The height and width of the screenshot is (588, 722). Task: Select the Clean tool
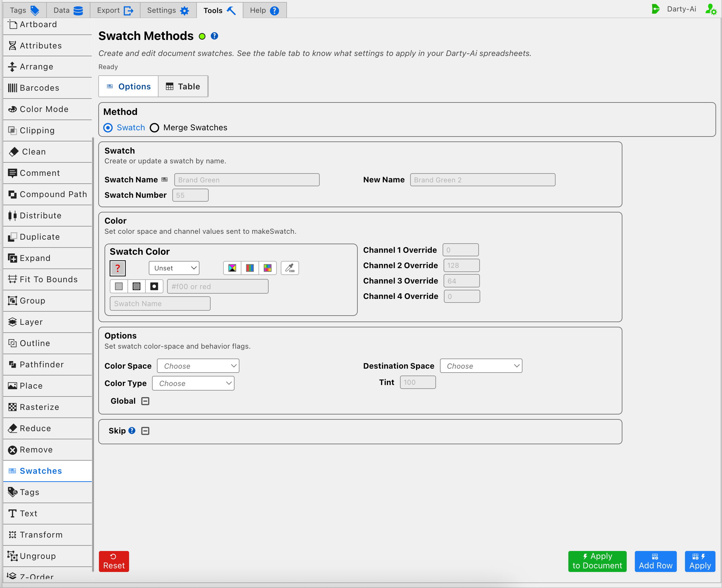pos(47,152)
